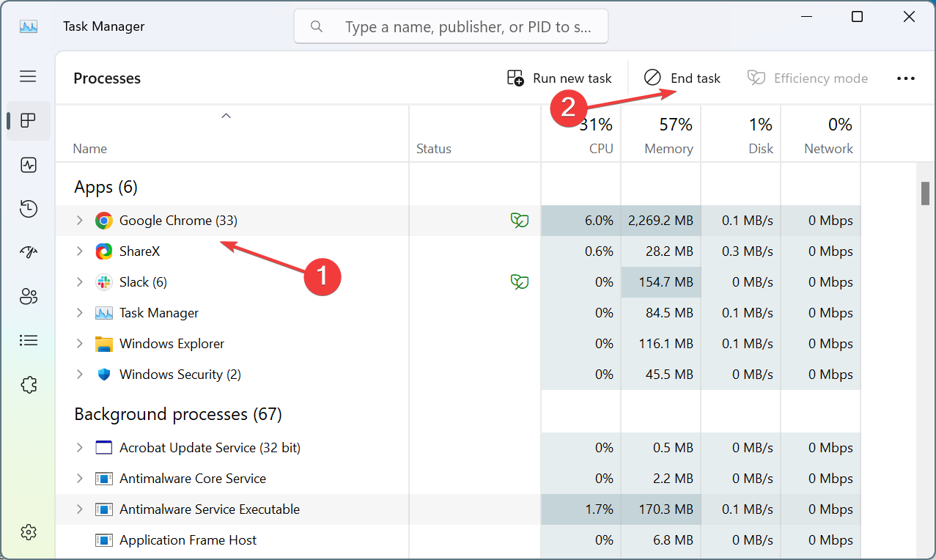This screenshot has height=560, width=936.
Task: Click the Task Manager title bar icon
Action: [29, 26]
